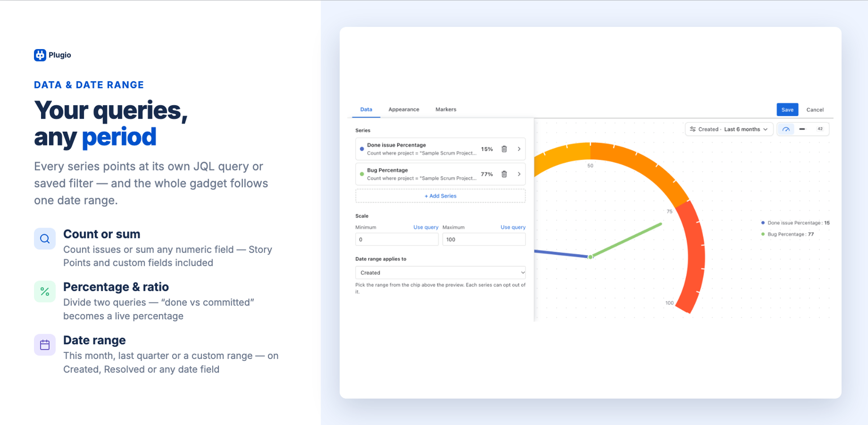This screenshot has width=868, height=425.
Task: Focus the Maximum scale input field
Action: [x=484, y=239]
